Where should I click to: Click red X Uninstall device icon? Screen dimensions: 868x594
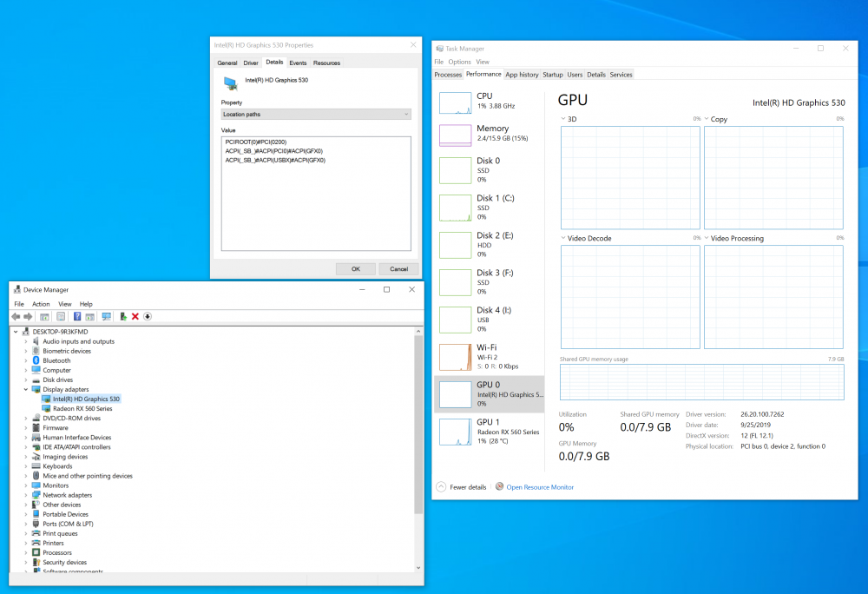tap(135, 317)
